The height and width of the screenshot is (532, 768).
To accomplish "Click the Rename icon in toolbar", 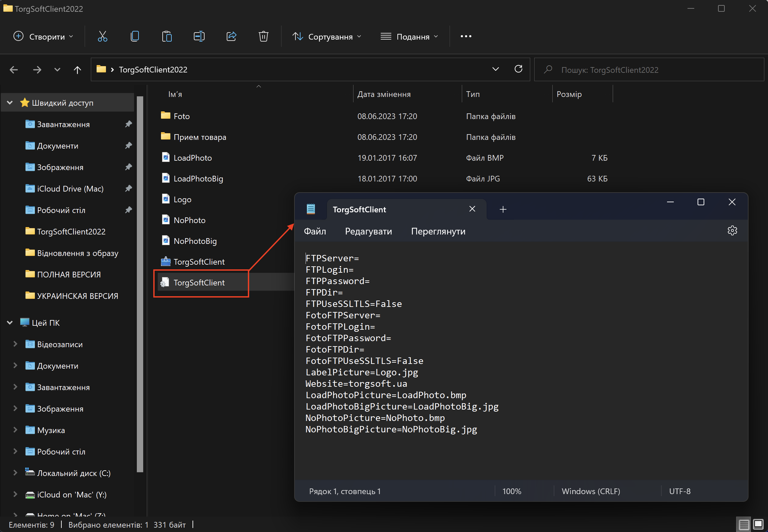I will [x=199, y=36].
